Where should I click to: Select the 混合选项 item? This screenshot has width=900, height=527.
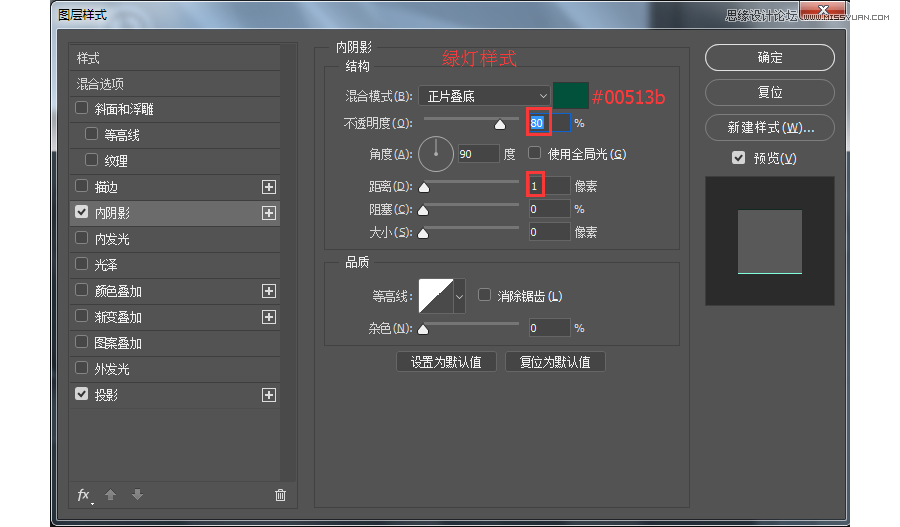(x=174, y=84)
